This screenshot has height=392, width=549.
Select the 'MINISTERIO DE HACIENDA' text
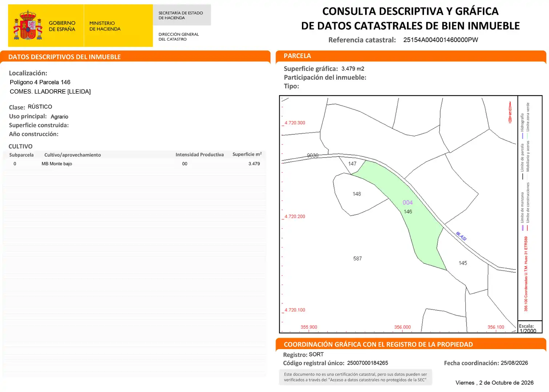(x=105, y=26)
